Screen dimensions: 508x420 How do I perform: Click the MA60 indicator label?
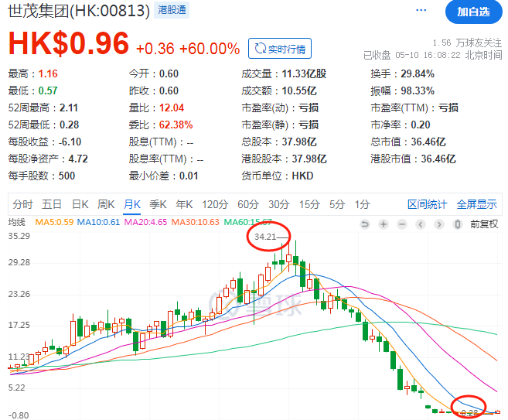(x=247, y=222)
